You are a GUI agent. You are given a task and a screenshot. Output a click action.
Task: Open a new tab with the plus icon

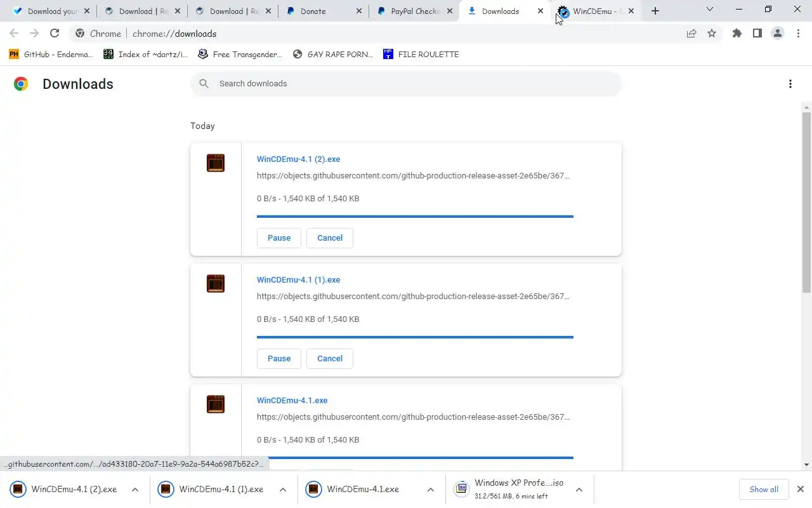[655, 11]
